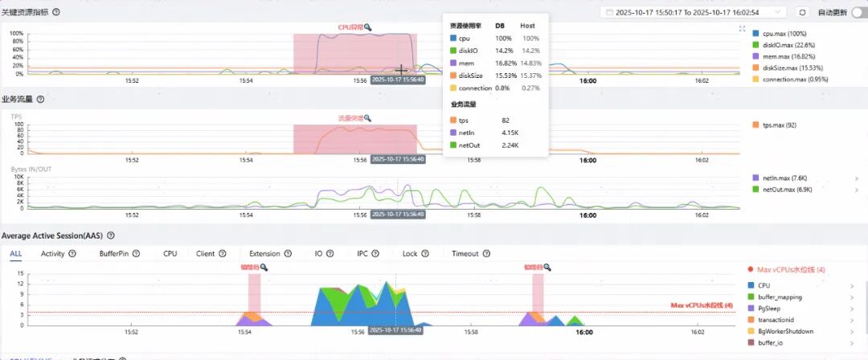Click PgSleep purple swatch in AAS legend
The image size is (868, 360).
[751, 309]
